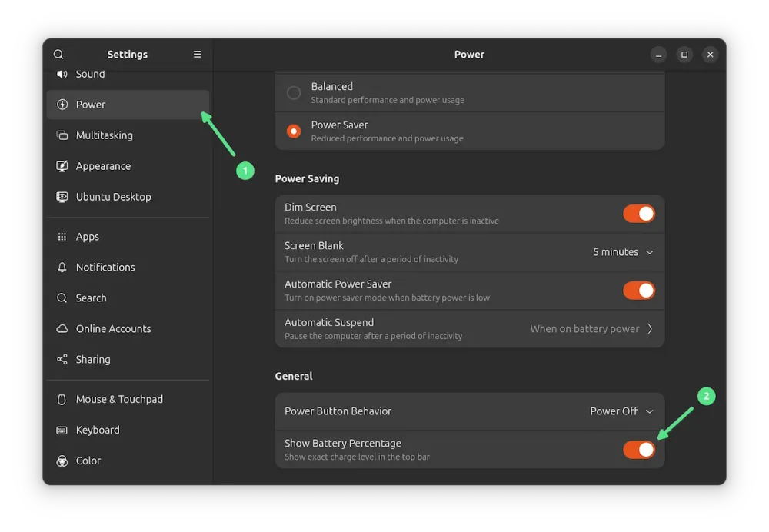This screenshot has width=769, height=532.
Task: Click the Online Accounts cloud icon
Action: tap(62, 329)
